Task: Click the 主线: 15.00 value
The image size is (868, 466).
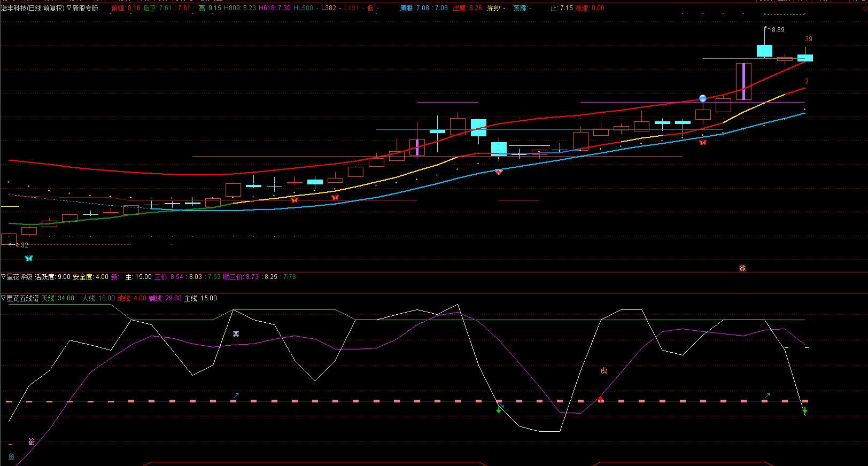Action: (201, 298)
